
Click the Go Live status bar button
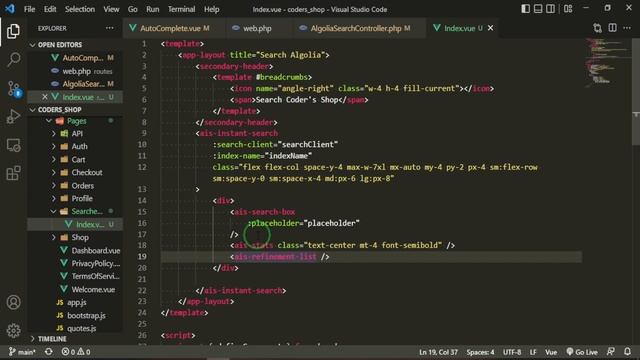(582, 352)
